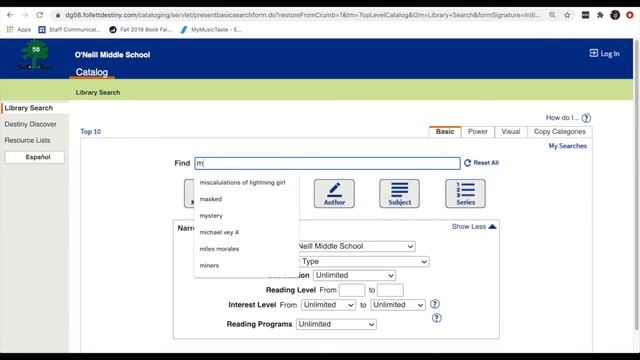Click into the Find search field
640x360 pixels.
pyautogui.click(x=327, y=163)
